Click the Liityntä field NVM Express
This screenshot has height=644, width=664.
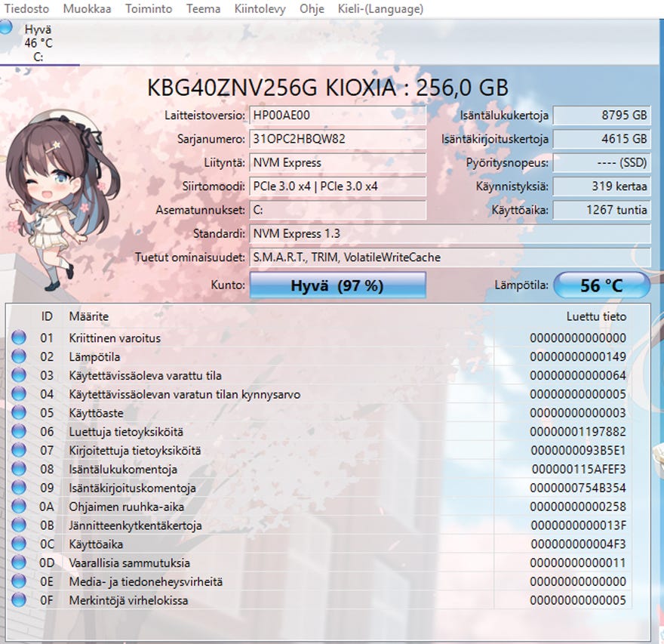click(337, 162)
